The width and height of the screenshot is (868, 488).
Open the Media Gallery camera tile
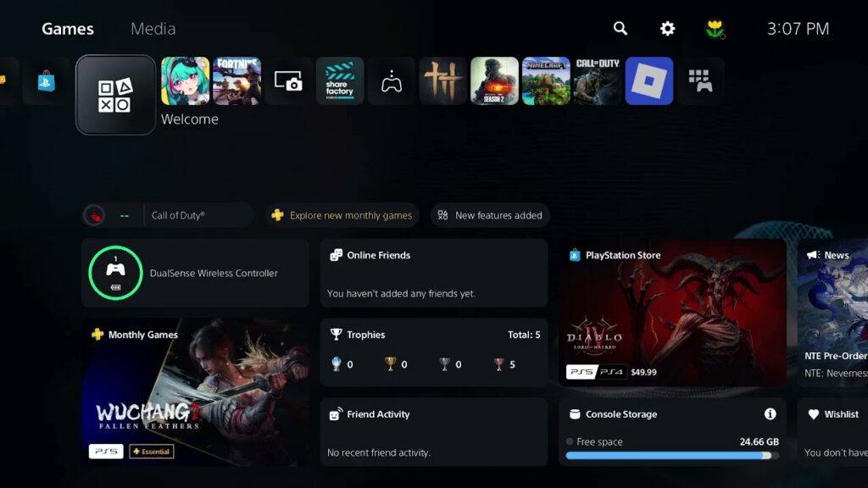point(288,80)
